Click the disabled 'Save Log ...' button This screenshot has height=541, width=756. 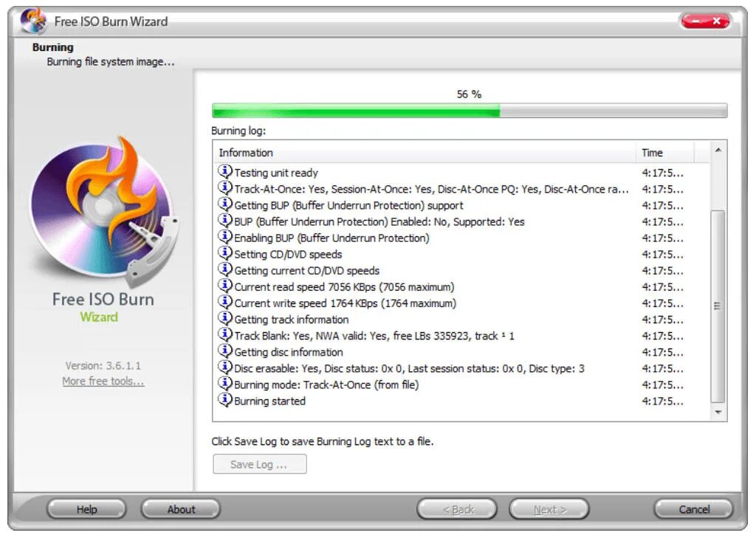click(x=259, y=464)
